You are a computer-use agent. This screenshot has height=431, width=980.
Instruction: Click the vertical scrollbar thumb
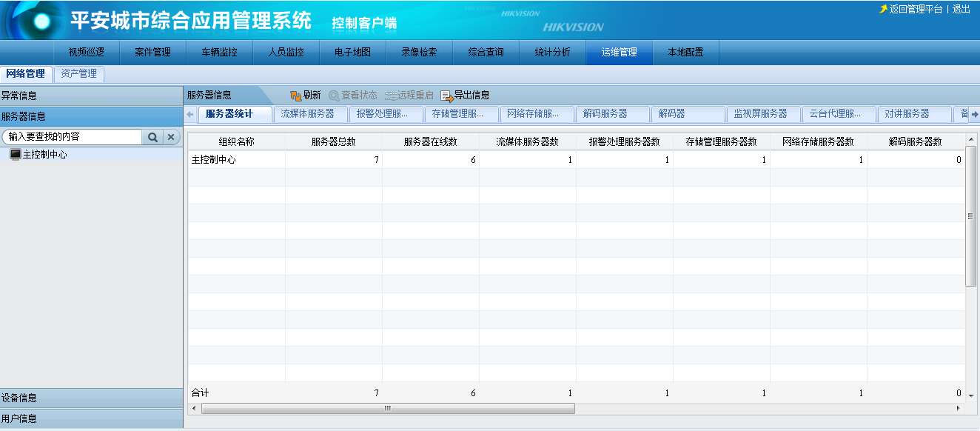[x=971, y=215]
